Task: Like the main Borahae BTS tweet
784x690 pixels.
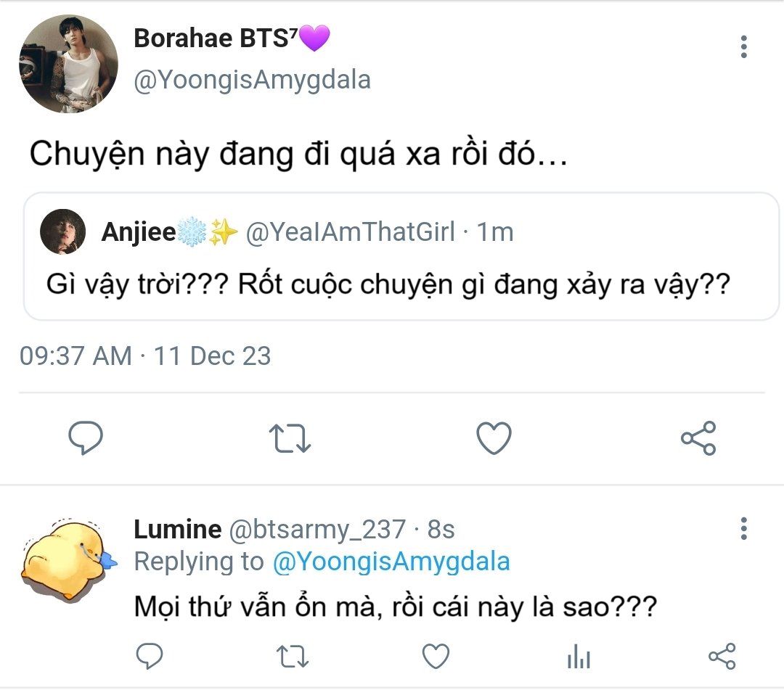Action: pyautogui.click(x=494, y=439)
